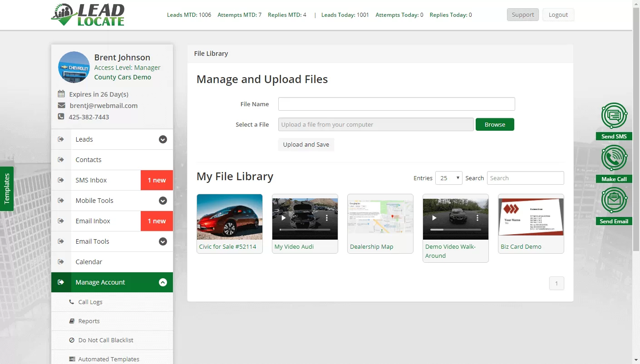Click the Dealership Map file name

[372, 247]
